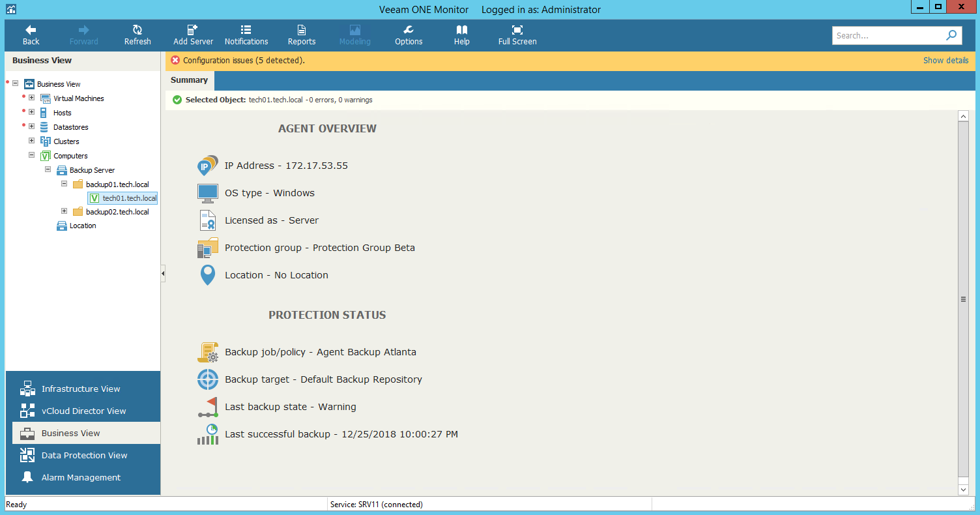This screenshot has width=980, height=515.
Task: Select Hosts in the tree
Action: point(62,113)
